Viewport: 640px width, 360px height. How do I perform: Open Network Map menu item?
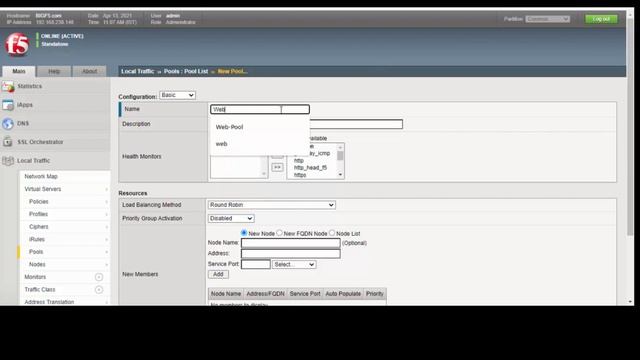41,176
